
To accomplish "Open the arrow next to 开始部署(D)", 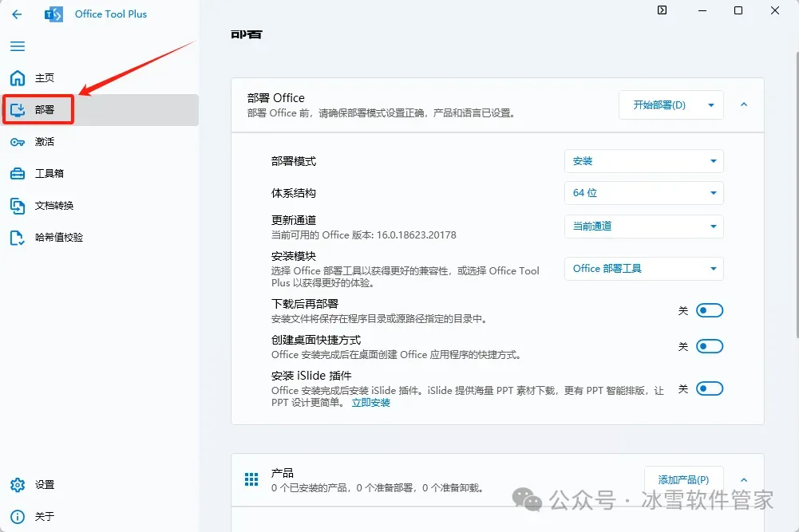I will [x=711, y=104].
